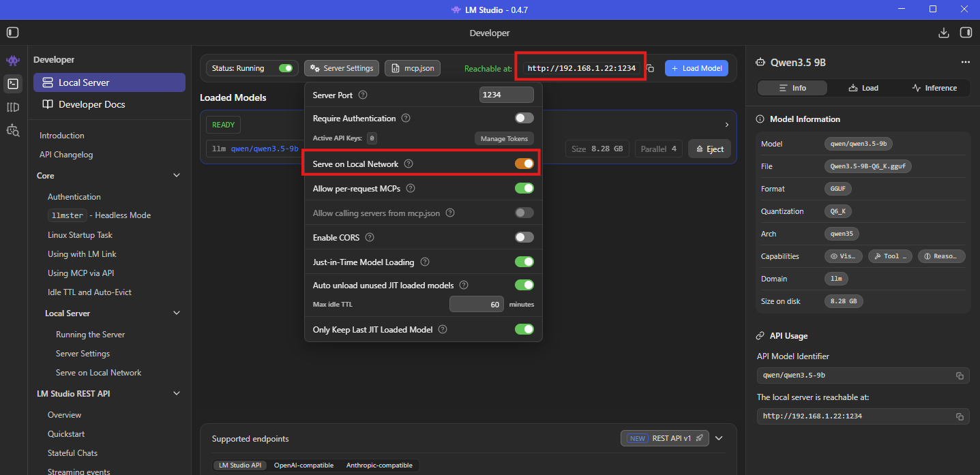Select the OpenAI-compatible endpoints tab

coord(303,465)
